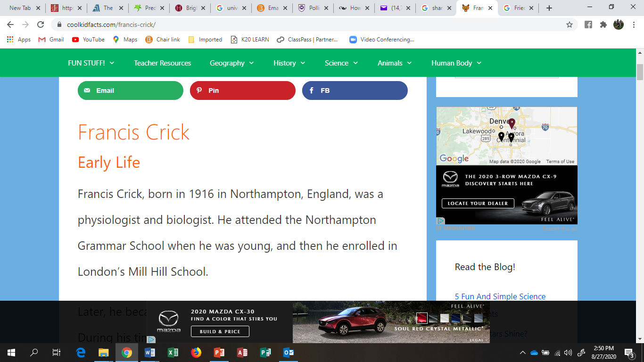This screenshot has height=362, width=644.
Task: Expand the Animals navigation menu
Action: tap(394, 63)
